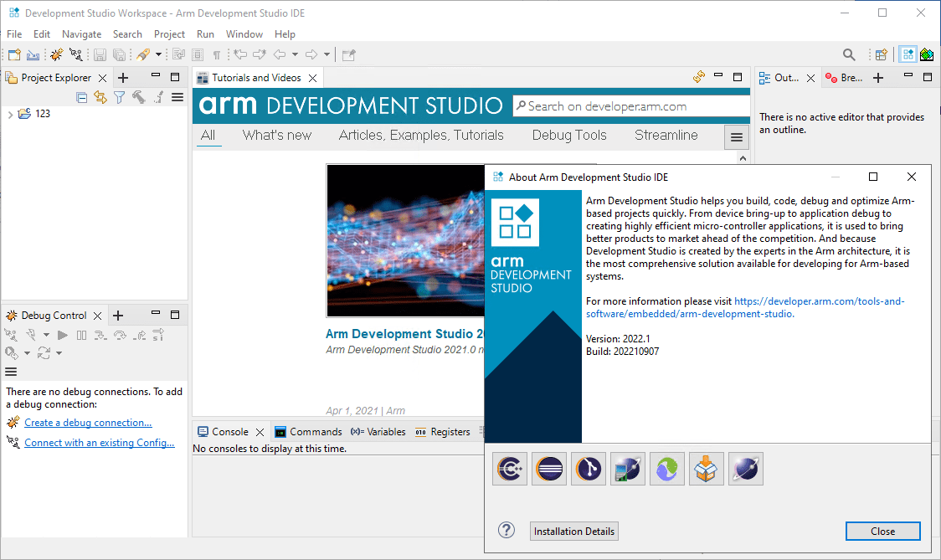Click the refresh icon in Tutorials and Videos view
This screenshot has height=560, width=941.
point(698,77)
